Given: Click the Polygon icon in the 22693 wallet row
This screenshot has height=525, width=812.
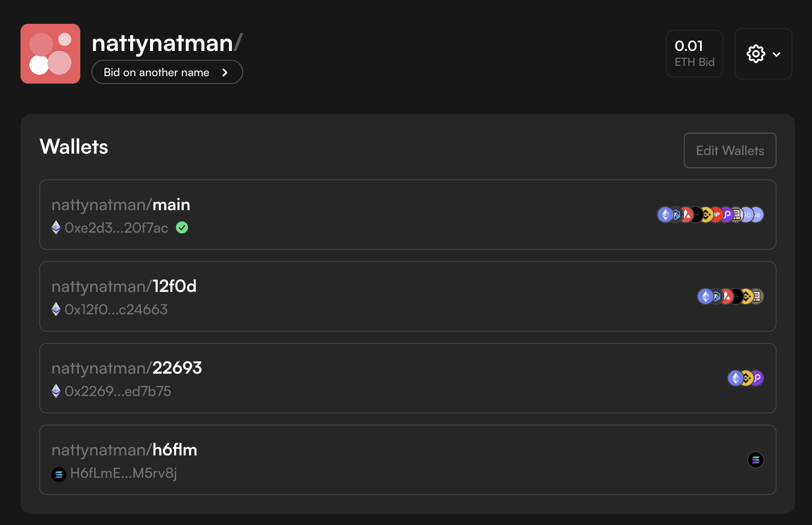Looking at the screenshot, I should pos(757,378).
